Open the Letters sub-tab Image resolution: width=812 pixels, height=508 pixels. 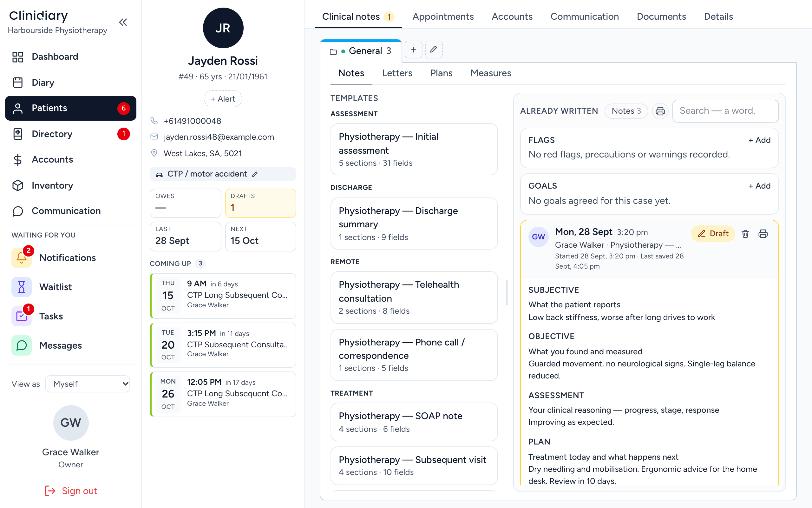(397, 73)
